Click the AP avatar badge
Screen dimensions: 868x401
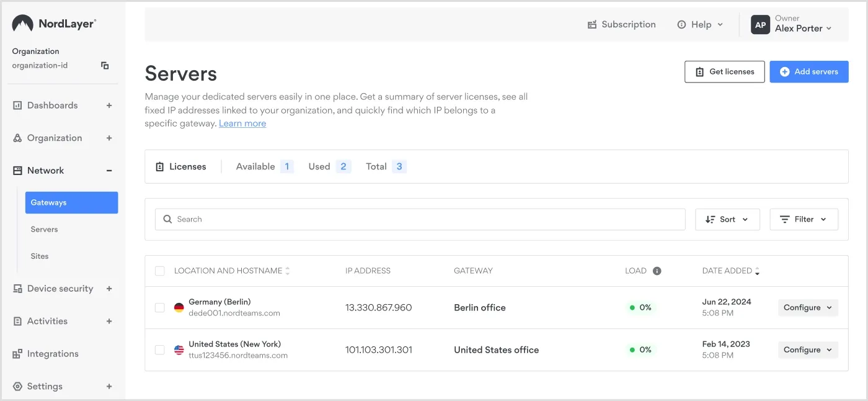click(760, 24)
